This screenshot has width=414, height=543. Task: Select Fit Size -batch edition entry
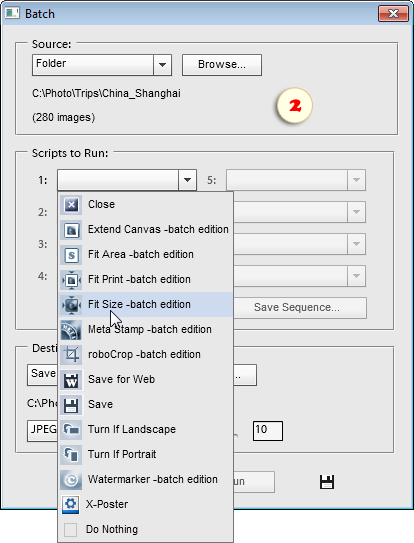145,304
